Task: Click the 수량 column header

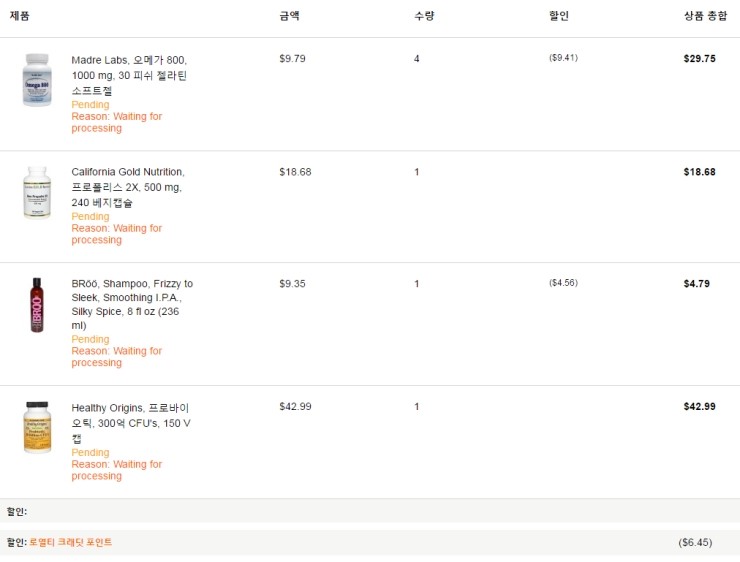Action: click(424, 16)
